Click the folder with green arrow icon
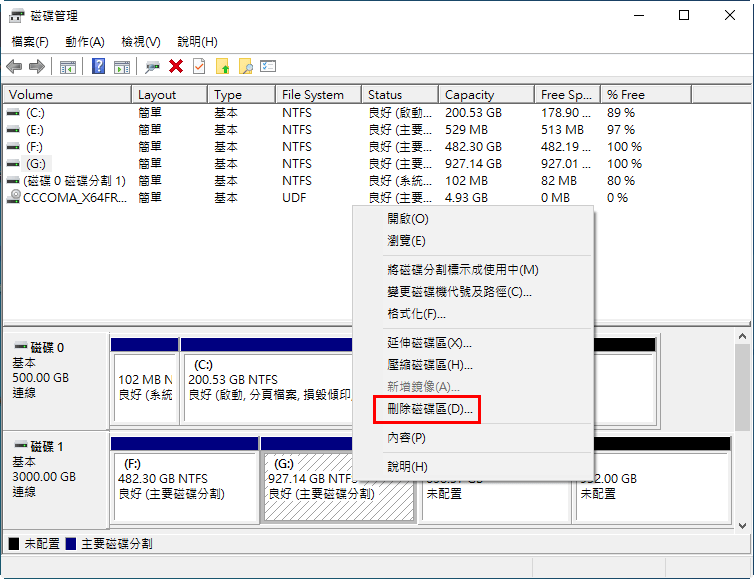The image size is (754, 579). 223,66
